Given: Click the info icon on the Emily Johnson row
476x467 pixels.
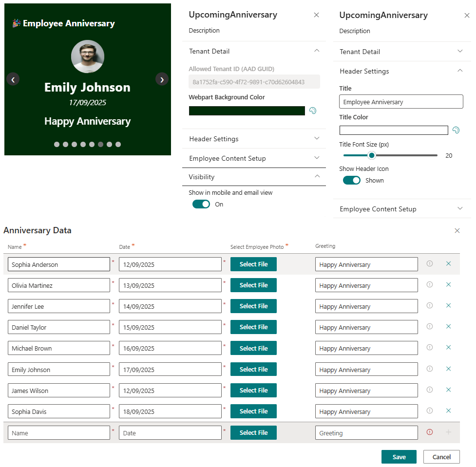Looking at the screenshot, I should (429, 369).
